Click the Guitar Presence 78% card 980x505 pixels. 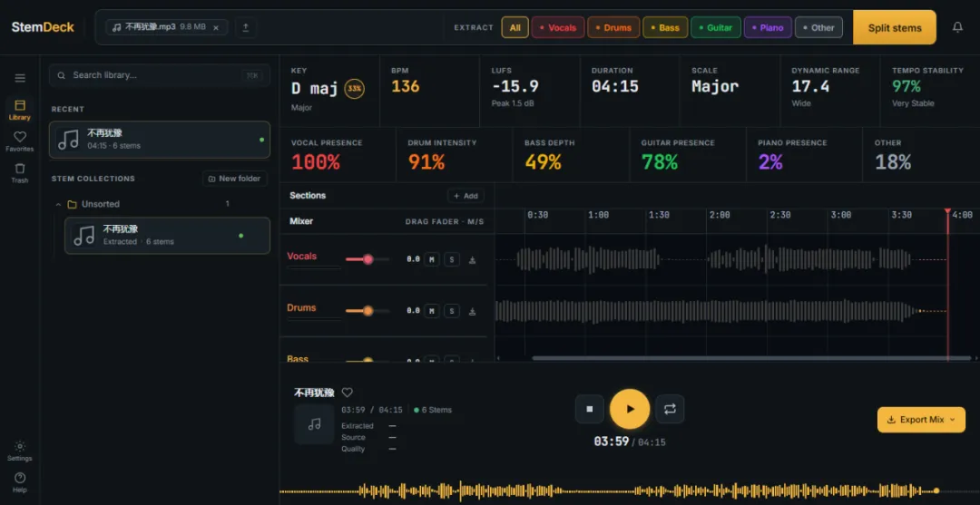(x=688, y=155)
